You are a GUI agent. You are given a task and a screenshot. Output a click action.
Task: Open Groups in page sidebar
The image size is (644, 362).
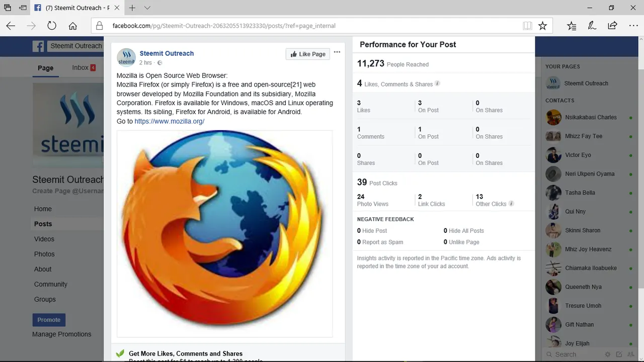pos(45,299)
